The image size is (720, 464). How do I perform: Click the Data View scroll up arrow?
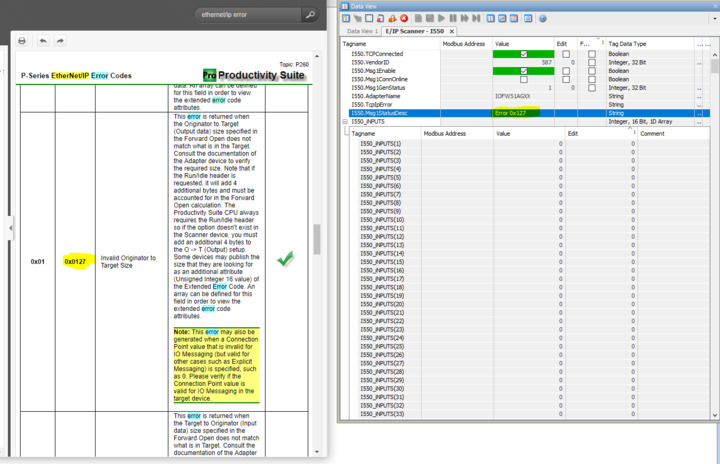[x=714, y=55]
